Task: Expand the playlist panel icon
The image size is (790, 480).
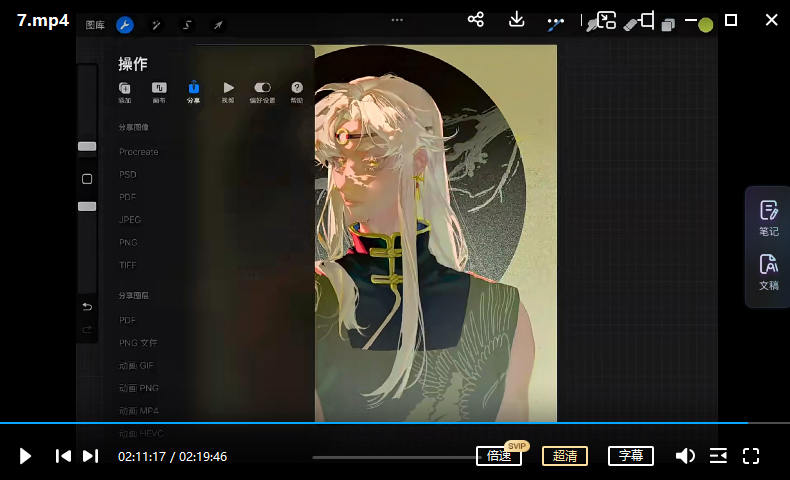Action: click(x=718, y=456)
